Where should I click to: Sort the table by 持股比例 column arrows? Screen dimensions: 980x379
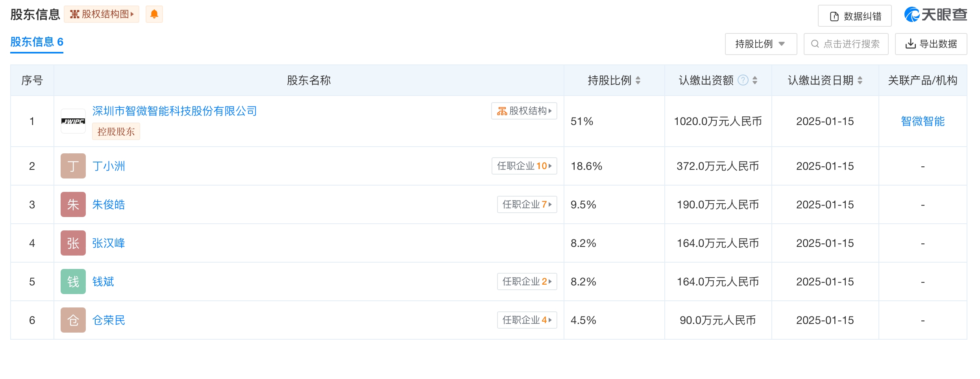click(638, 81)
